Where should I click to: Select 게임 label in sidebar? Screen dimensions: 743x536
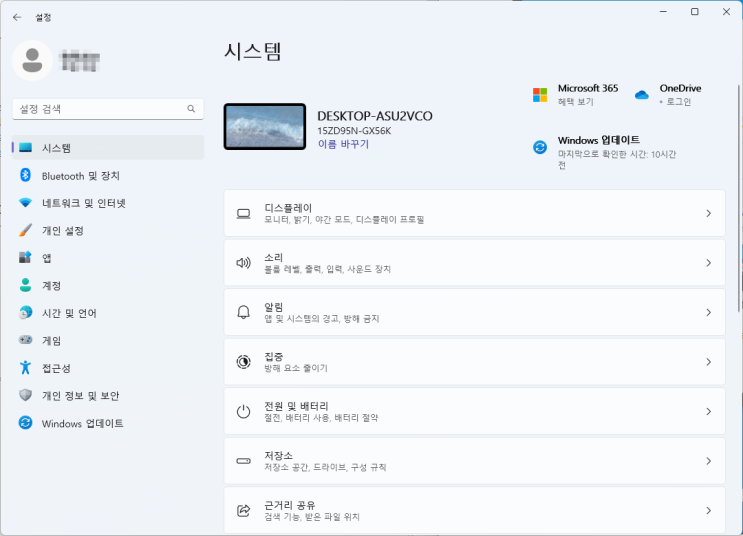coord(51,341)
